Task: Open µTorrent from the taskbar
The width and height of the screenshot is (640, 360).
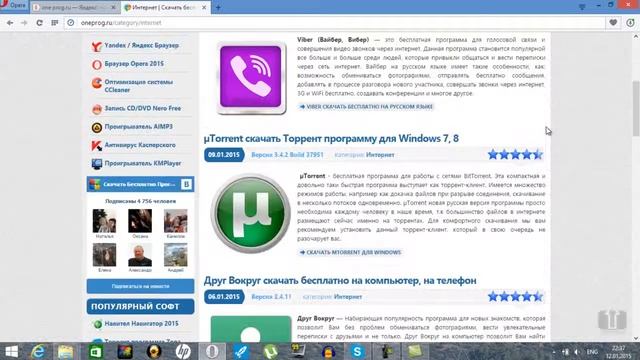Action: click(270, 351)
